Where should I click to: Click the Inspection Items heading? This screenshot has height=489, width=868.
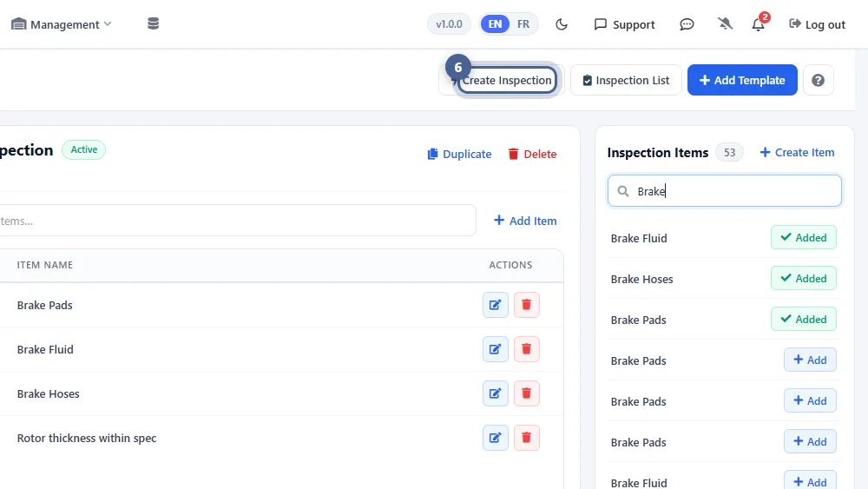tap(658, 153)
